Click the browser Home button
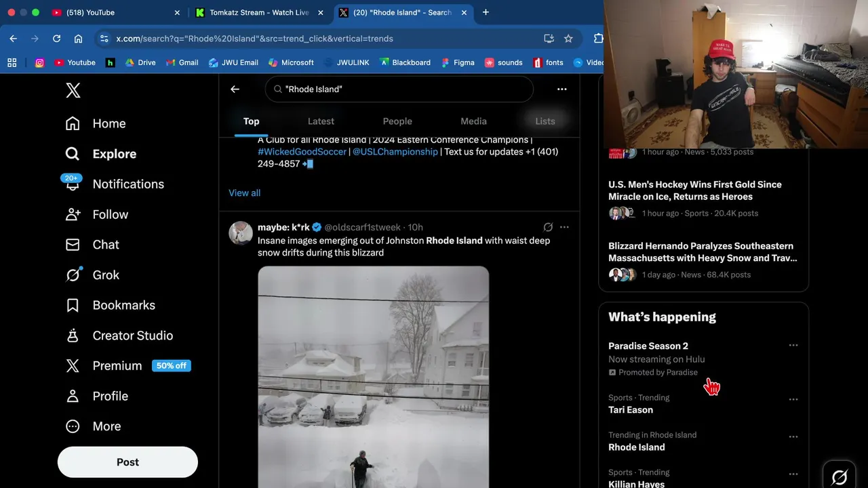 coord(78,39)
